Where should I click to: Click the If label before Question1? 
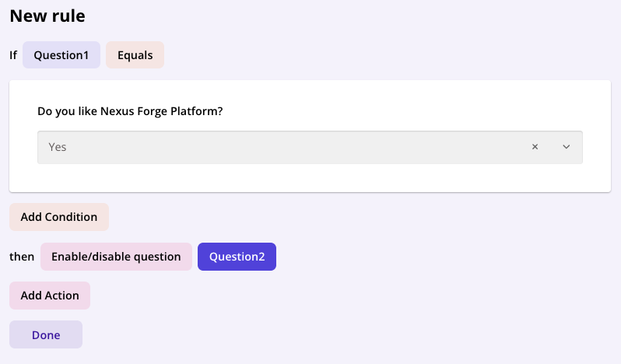(13, 55)
